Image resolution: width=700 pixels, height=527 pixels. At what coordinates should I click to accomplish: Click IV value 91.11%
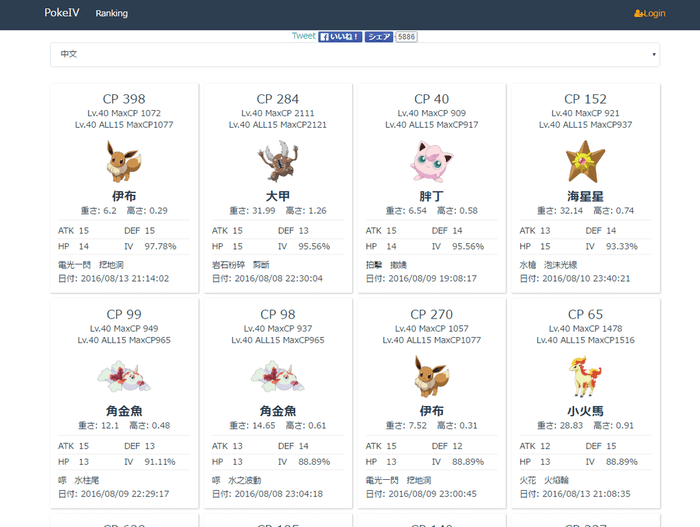[x=160, y=462]
